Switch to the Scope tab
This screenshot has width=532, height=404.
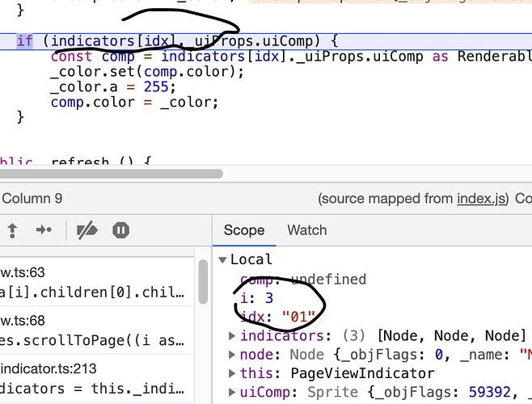tap(244, 230)
